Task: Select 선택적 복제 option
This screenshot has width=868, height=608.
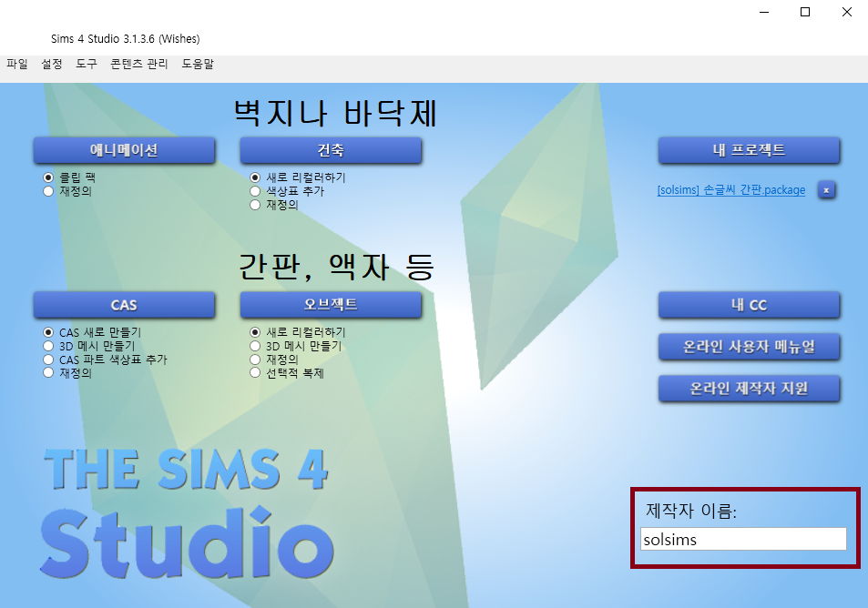Action: pyautogui.click(x=287, y=373)
